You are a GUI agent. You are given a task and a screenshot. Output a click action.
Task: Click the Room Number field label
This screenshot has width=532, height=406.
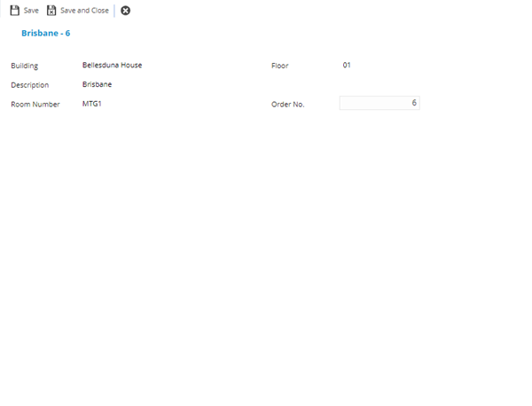(x=35, y=105)
